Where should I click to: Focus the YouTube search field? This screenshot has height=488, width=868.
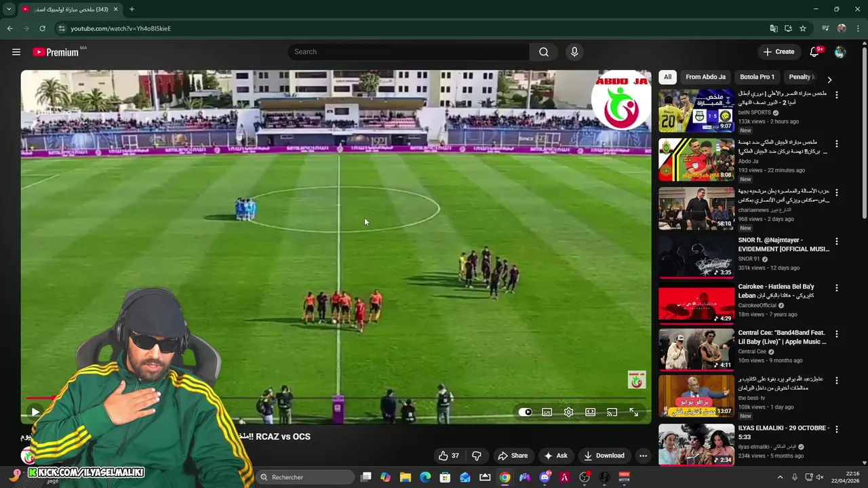coord(409,52)
